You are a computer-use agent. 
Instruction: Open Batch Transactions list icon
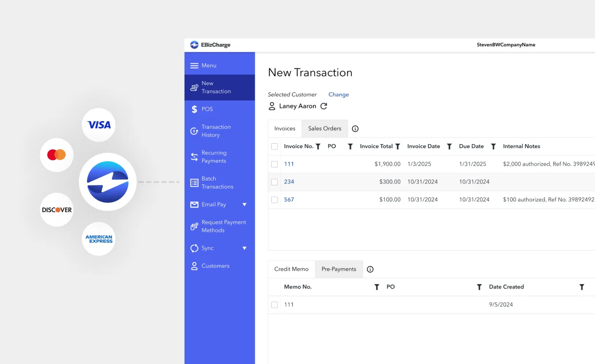point(194,182)
